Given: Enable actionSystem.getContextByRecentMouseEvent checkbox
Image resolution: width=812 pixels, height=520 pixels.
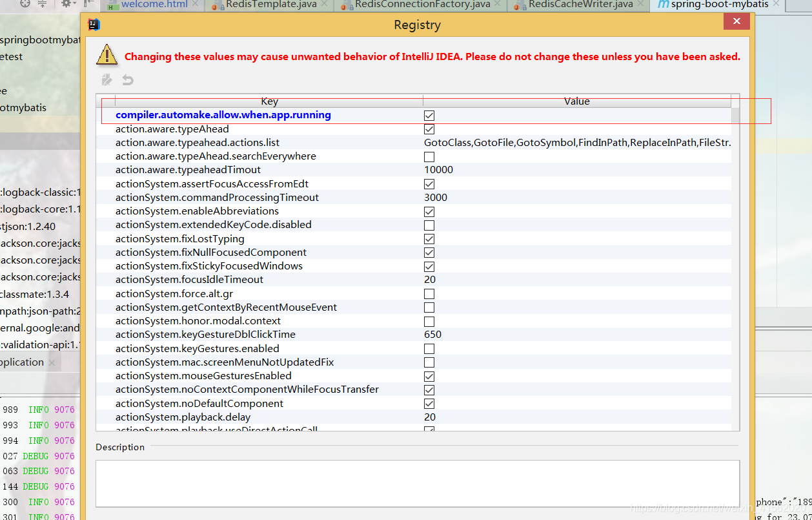Looking at the screenshot, I should (429, 307).
